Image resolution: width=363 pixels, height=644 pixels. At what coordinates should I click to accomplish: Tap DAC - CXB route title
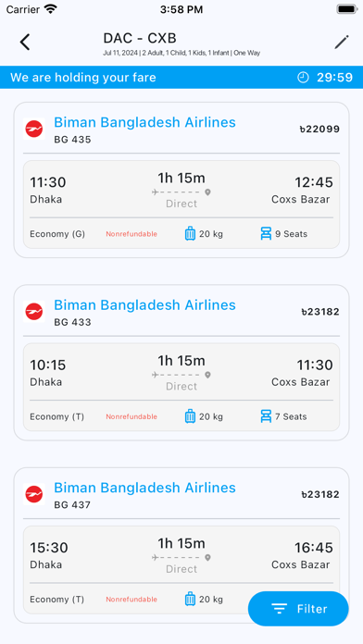pos(140,38)
